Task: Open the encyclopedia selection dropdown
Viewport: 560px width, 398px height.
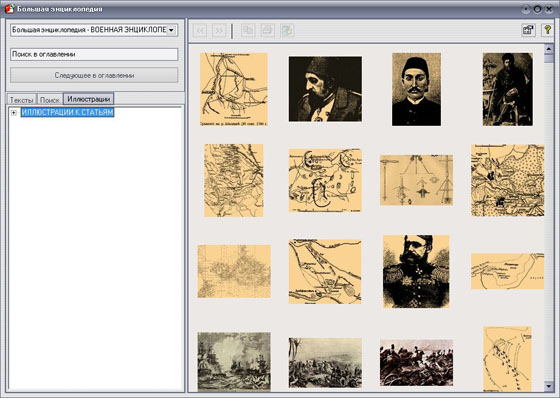Action: point(94,30)
